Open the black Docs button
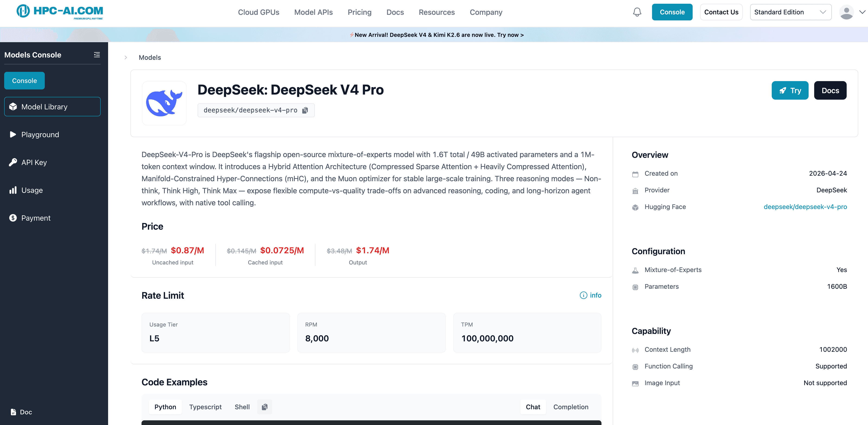Screen dimensions: 868x425 (x=830, y=90)
